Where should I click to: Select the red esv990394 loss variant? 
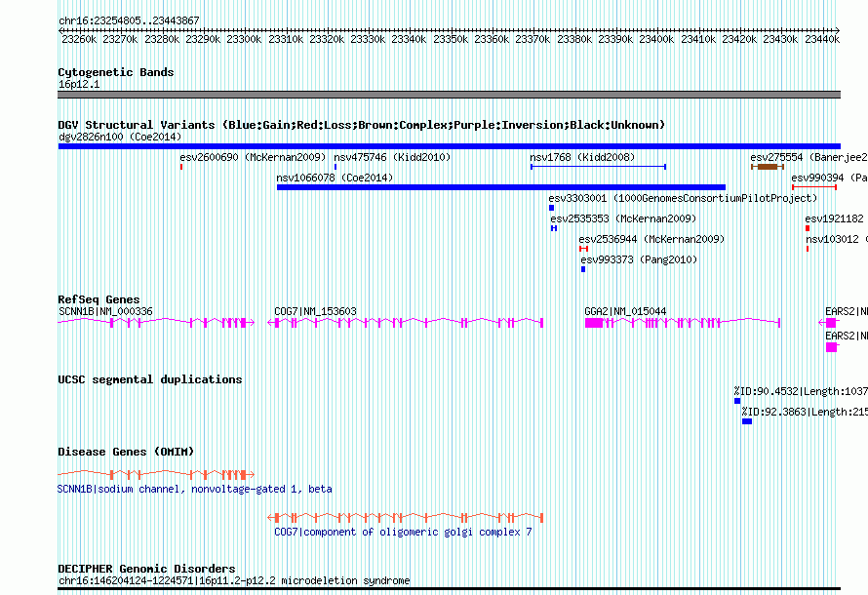813,187
